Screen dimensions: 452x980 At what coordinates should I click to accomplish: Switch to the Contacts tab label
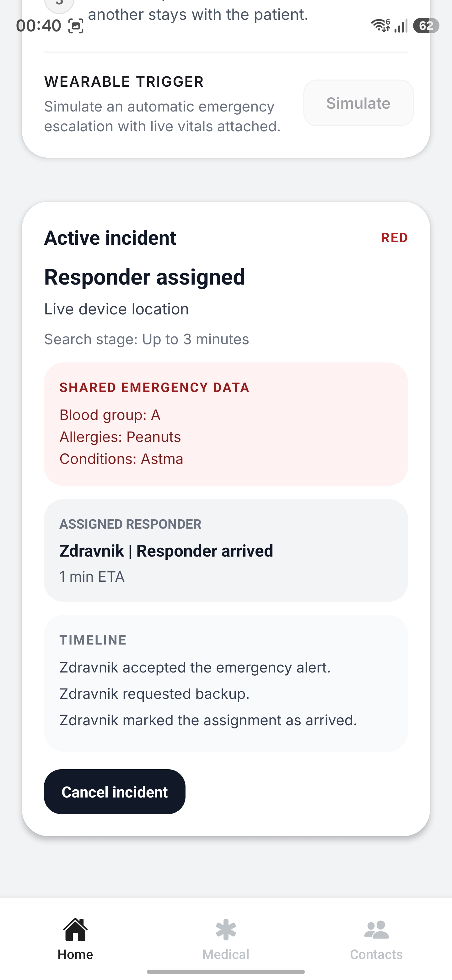click(x=376, y=955)
